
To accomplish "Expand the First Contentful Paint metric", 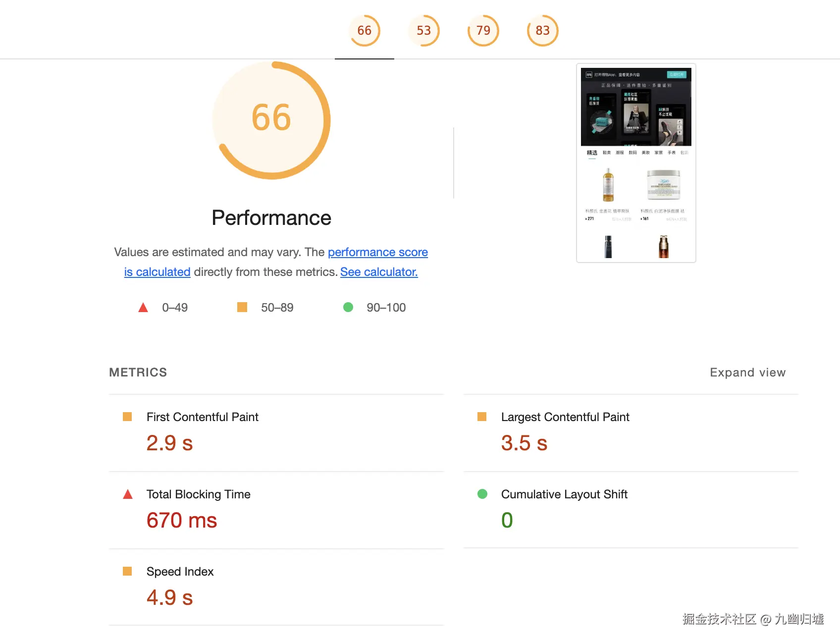I will [x=203, y=417].
